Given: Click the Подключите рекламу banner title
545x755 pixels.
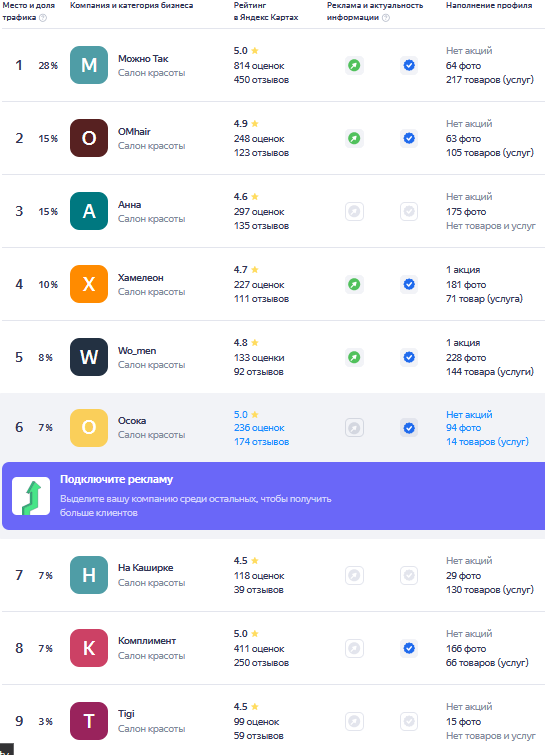Looking at the screenshot, I should [x=117, y=479].
